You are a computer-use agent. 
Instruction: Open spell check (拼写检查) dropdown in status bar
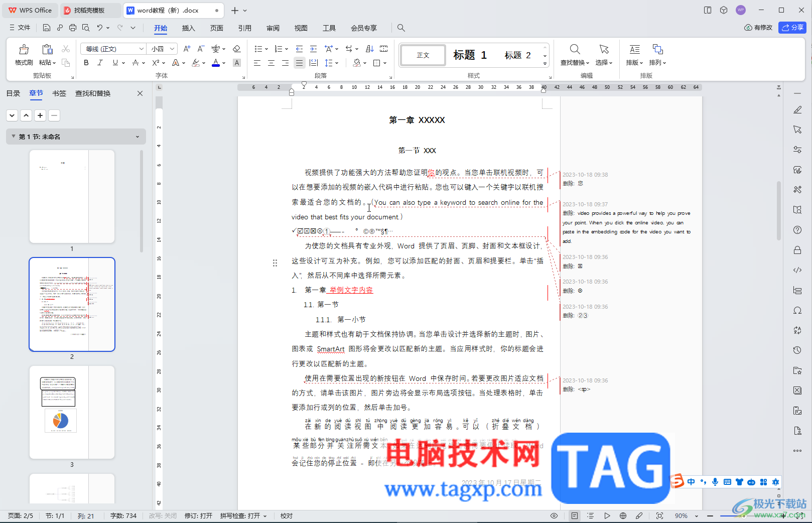tap(265, 516)
